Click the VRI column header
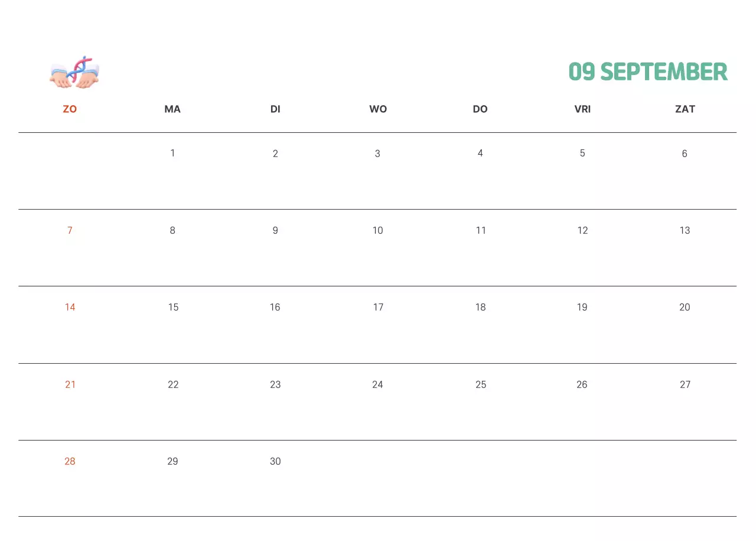The image size is (756, 541). point(582,109)
